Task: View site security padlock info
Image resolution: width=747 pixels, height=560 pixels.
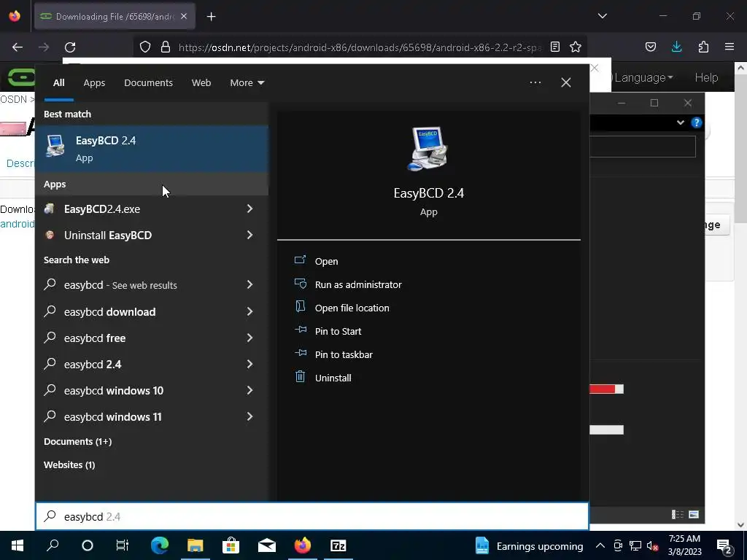Action: coord(166,47)
